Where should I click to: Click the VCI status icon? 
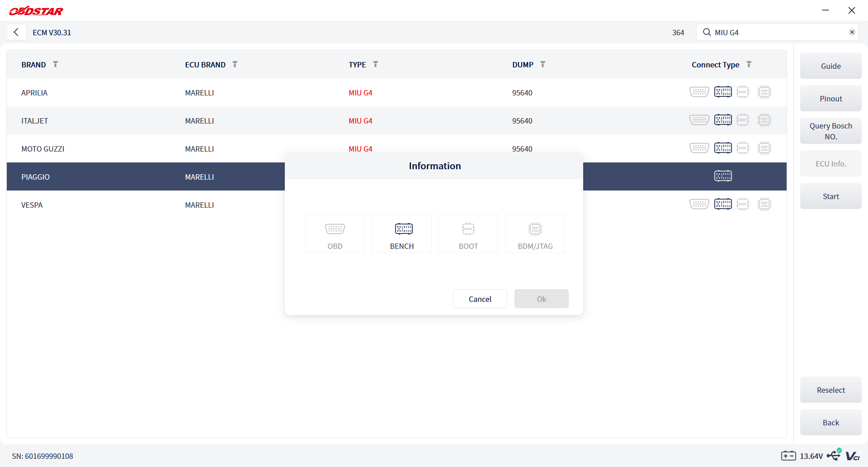coord(853,456)
